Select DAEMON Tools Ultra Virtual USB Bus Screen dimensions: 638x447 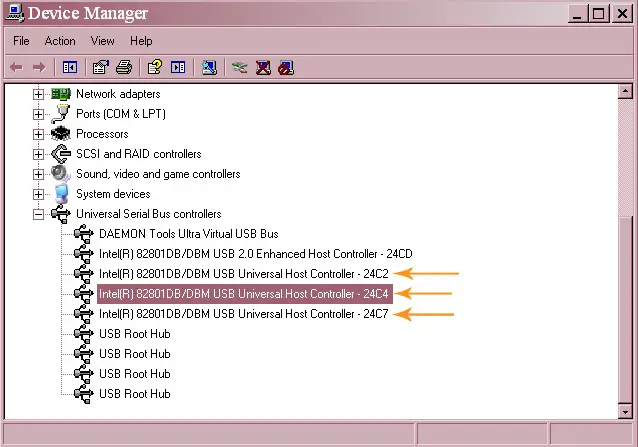click(189, 234)
